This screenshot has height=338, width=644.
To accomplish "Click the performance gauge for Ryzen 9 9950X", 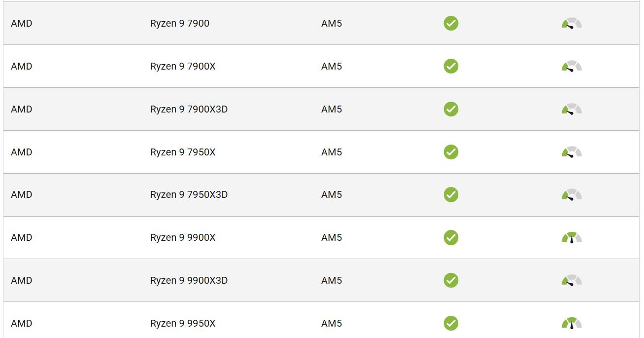I will click(572, 323).
